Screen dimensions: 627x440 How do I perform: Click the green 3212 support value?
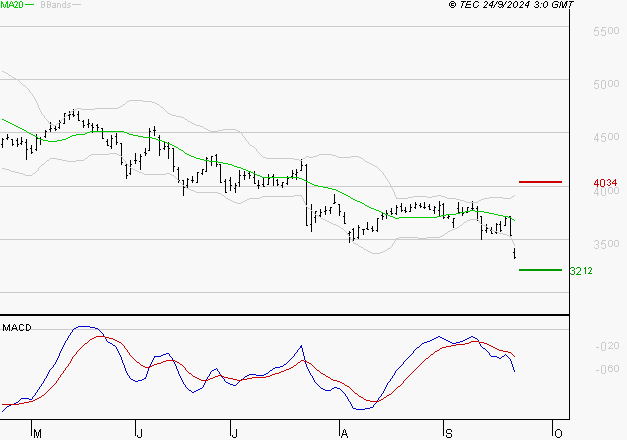[581, 271]
